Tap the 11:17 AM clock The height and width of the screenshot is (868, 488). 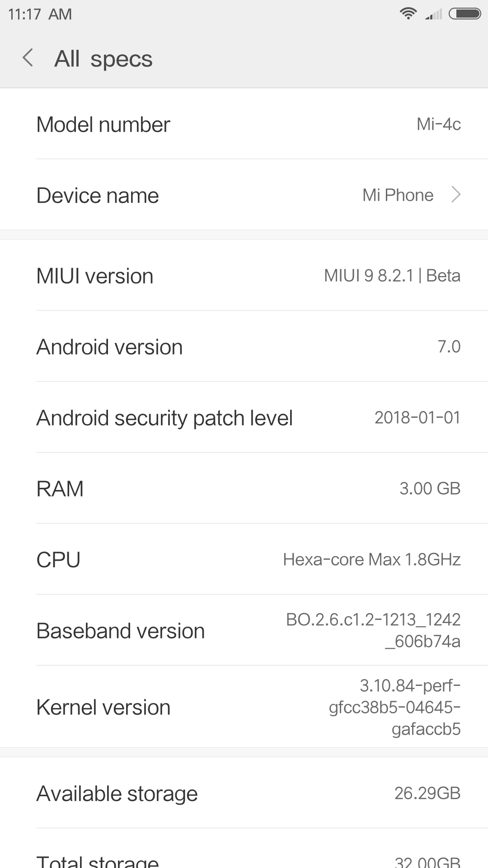(40, 14)
